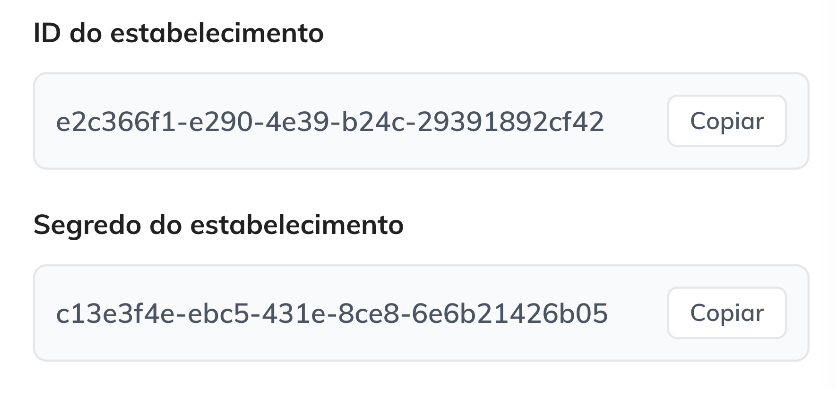The height and width of the screenshot is (406, 840).
Task: Click the '29391892cf42' segment of the ID
Action: tap(511, 122)
